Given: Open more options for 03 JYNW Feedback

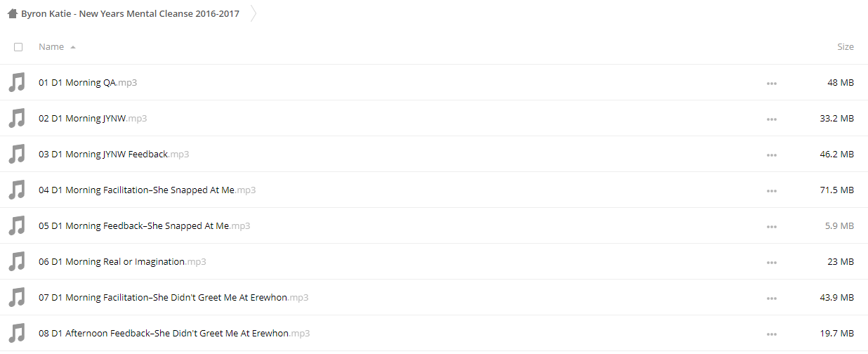Looking at the screenshot, I should (x=772, y=155).
